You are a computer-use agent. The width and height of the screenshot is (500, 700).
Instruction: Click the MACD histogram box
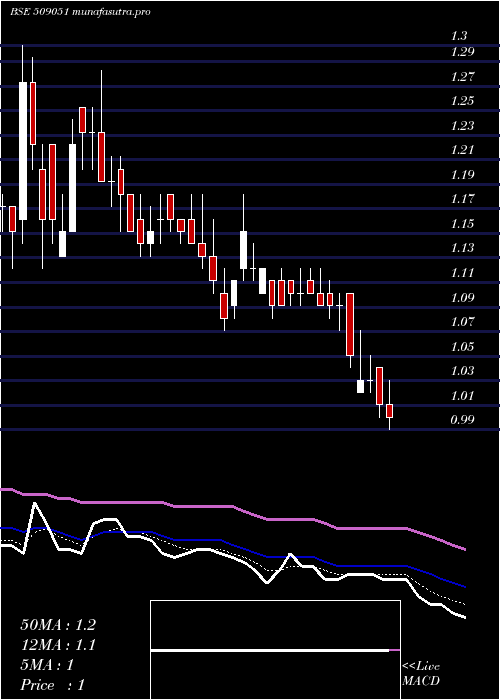(275, 650)
